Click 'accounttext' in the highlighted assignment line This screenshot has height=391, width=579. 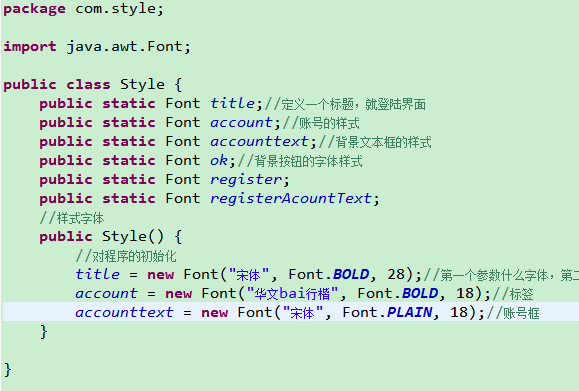(124, 312)
